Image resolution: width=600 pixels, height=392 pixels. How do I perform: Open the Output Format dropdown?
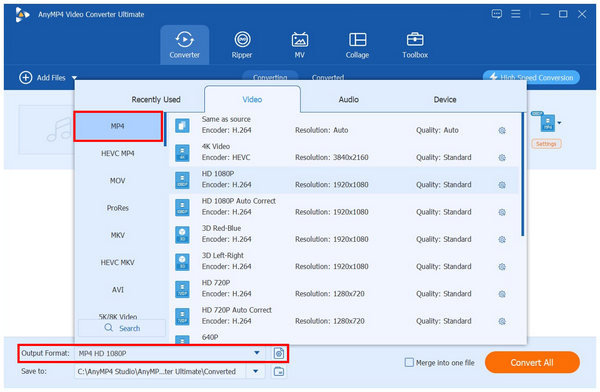coord(257,353)
